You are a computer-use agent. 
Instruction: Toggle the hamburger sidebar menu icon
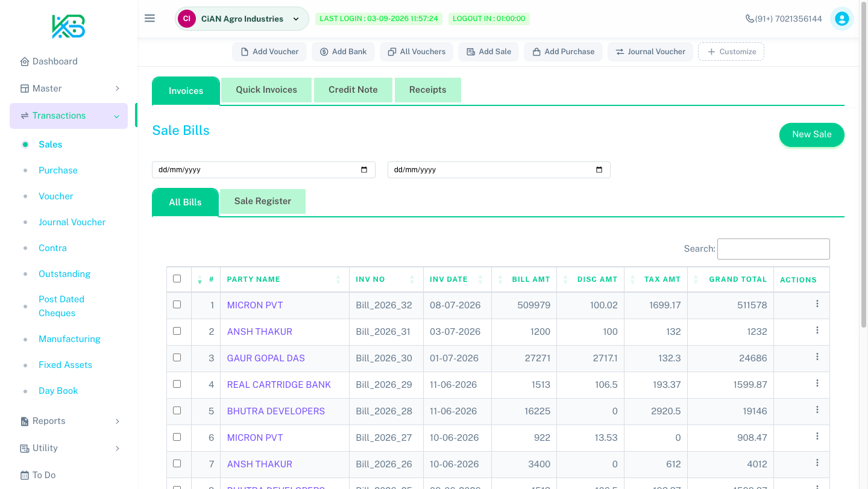[x=150, y=19]
